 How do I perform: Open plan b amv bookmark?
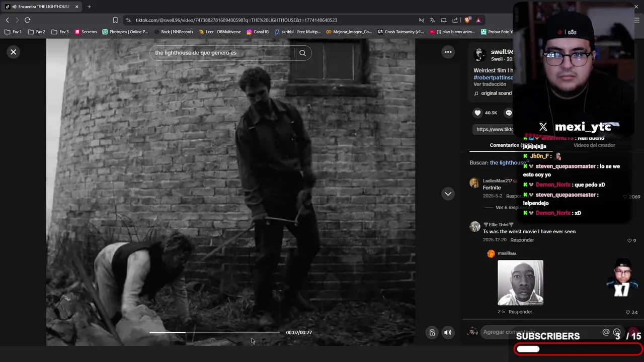(452, 32)
